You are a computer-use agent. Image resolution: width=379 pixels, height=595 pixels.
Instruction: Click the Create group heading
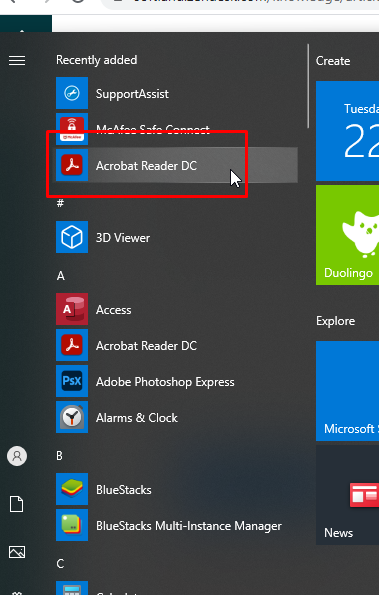[x=333, y=61]
